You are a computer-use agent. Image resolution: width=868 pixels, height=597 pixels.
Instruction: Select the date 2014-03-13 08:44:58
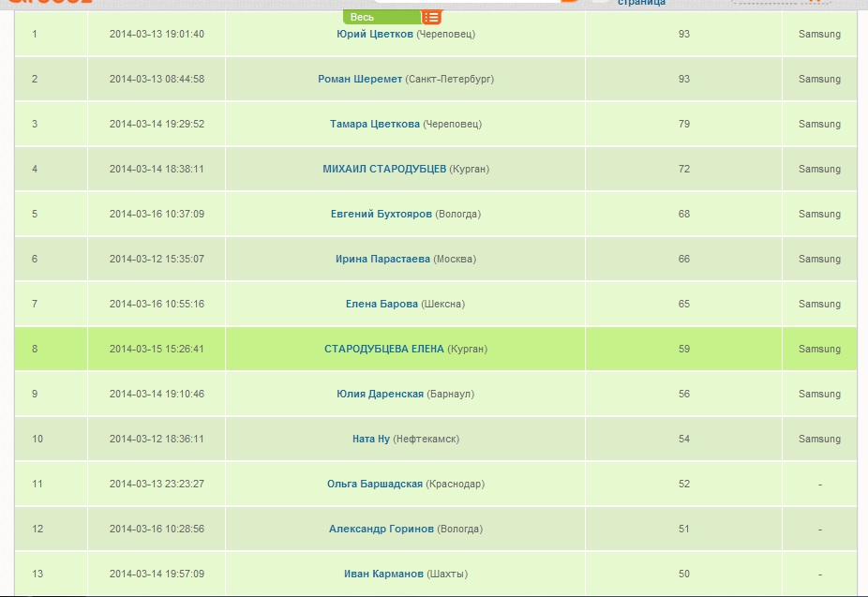click(157, 79)
